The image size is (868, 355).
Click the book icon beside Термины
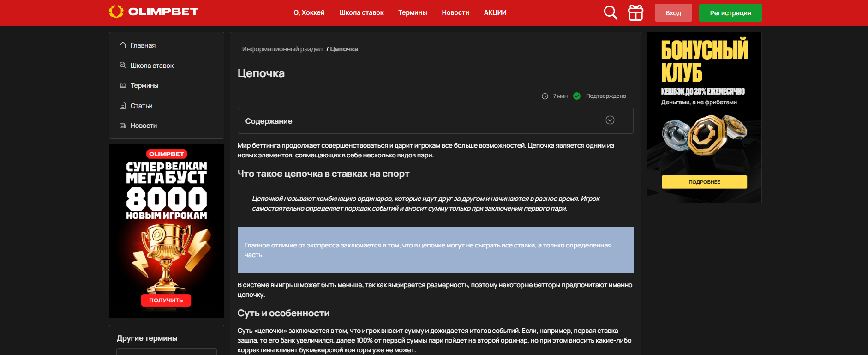(123, 85)
